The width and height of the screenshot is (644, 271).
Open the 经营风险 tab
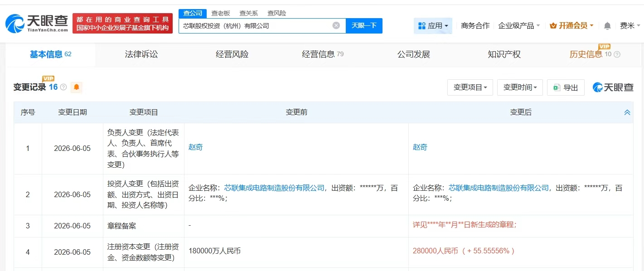pos(232,54)
